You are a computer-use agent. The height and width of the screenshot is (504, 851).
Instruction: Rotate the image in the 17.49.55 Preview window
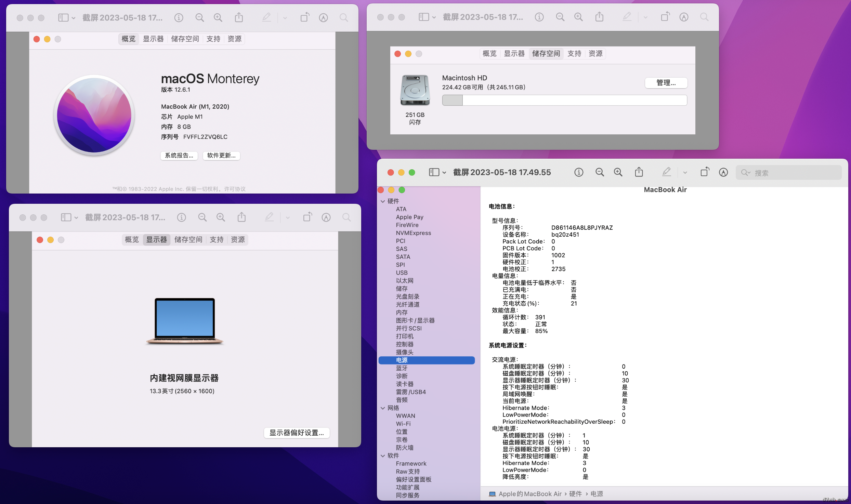705,172
